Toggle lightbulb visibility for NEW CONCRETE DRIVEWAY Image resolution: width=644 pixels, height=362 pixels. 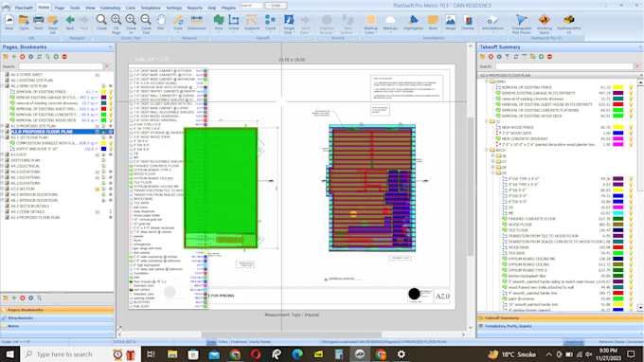631,139
